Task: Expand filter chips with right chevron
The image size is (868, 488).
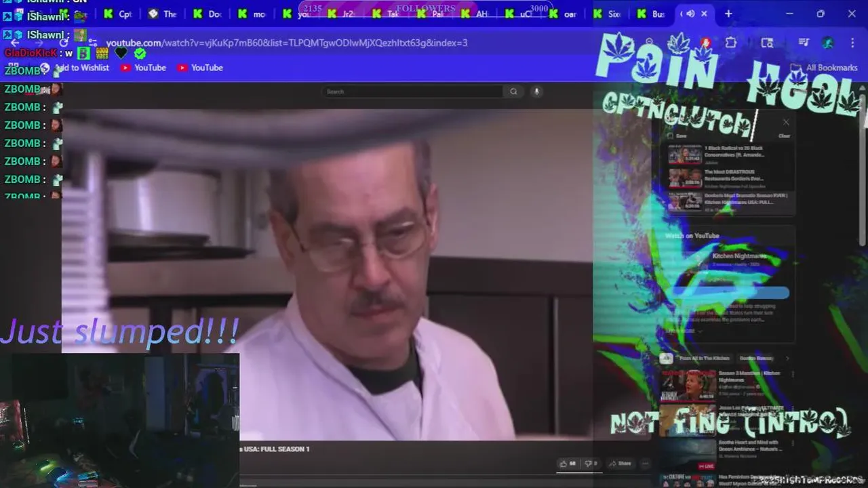Action: point(787,358)
